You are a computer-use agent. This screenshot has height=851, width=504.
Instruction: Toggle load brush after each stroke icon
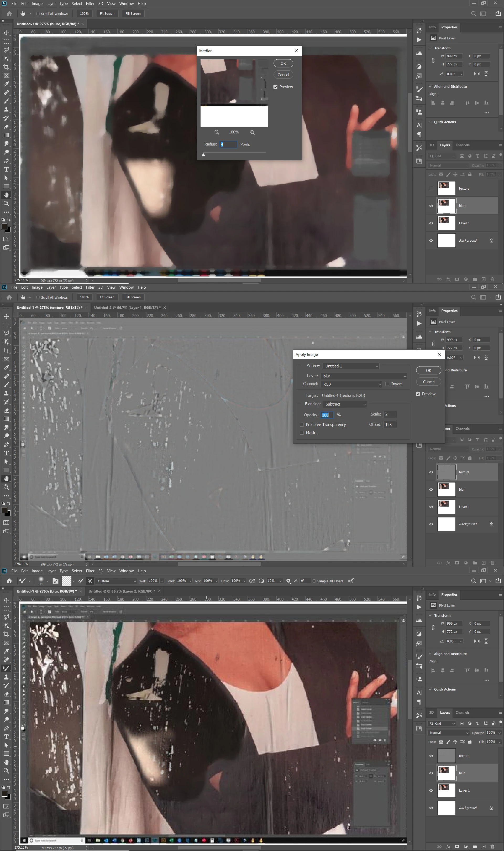click(x=81, y=581)
